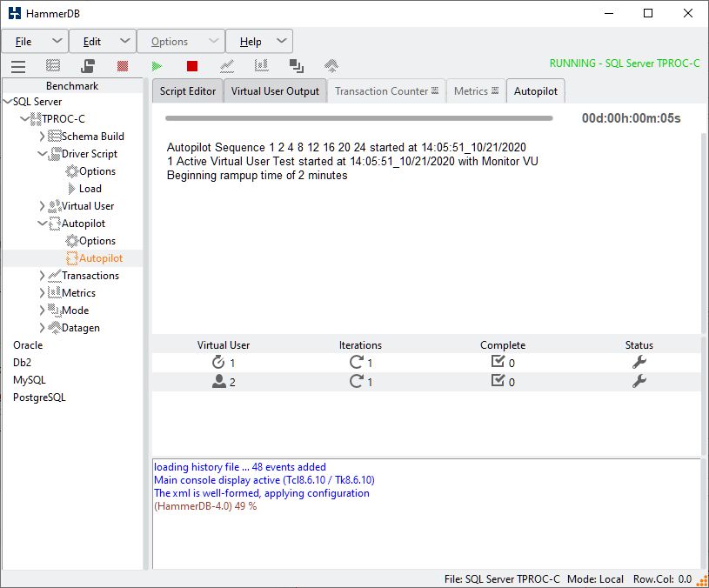Click the complete checkmark icon for Virtual User 1
This screenshot has width=709, height=588.
tap(498, 361)
